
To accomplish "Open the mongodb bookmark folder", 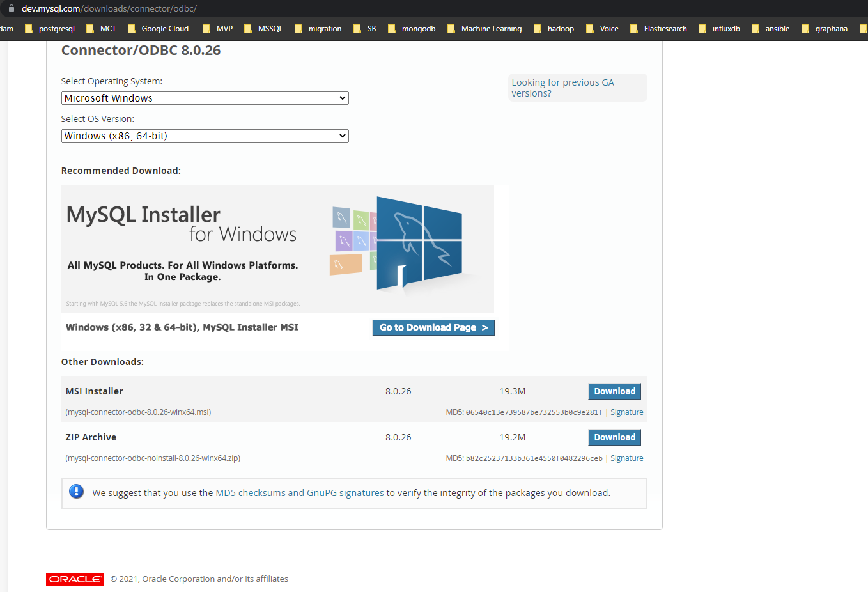I will [x=412, y=29].
